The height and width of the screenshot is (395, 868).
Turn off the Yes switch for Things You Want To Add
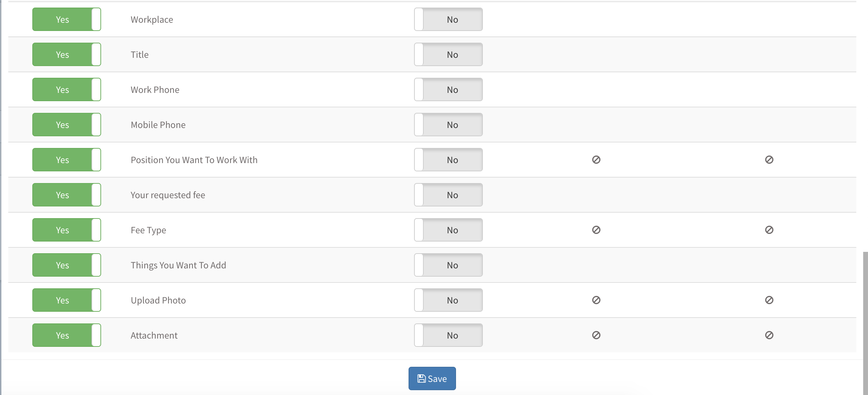pyautogui.click(x=67, y=265)
